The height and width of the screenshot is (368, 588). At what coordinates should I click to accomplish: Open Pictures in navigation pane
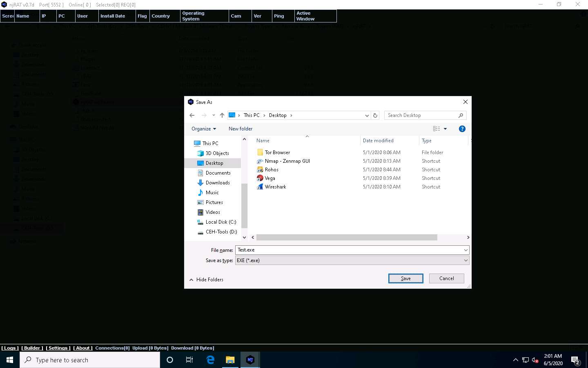click(214, 202)
